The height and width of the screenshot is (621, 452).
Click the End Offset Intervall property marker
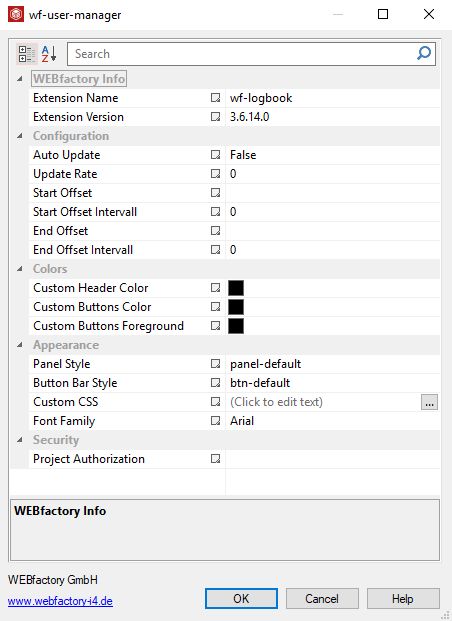tap(215, 250)
